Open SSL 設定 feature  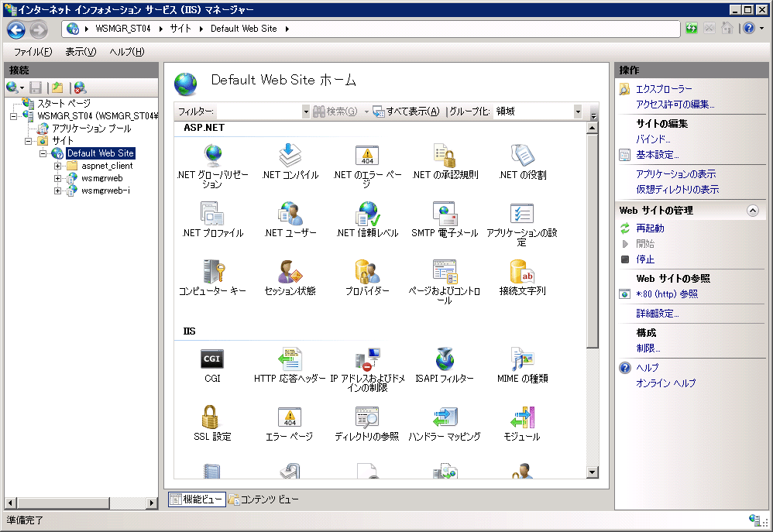212,418
